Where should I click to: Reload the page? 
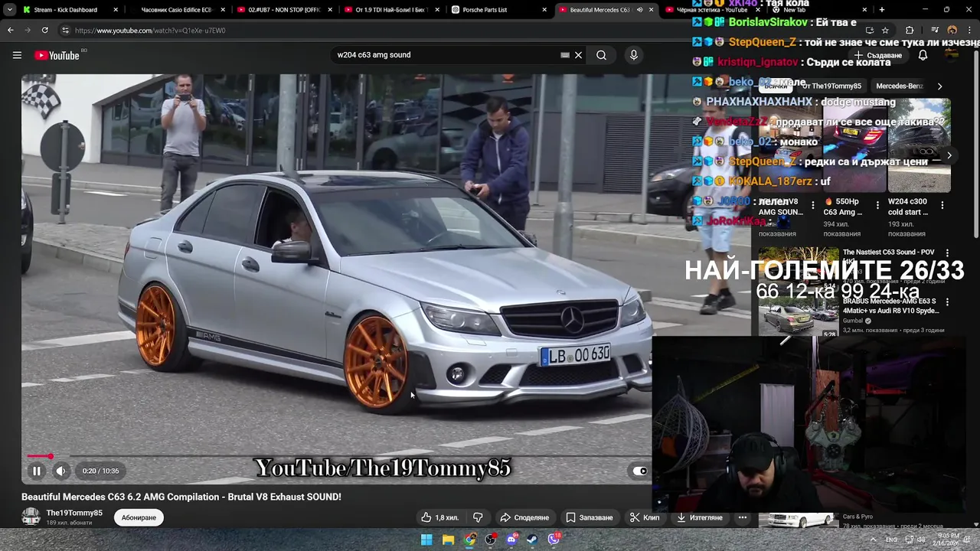(x=45, y=30)
